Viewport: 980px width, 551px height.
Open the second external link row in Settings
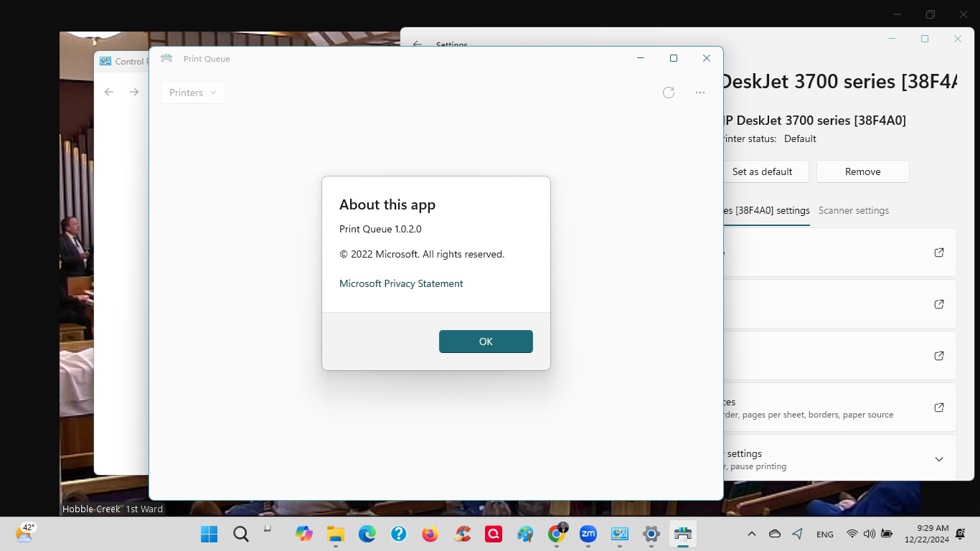coord(839,304)
